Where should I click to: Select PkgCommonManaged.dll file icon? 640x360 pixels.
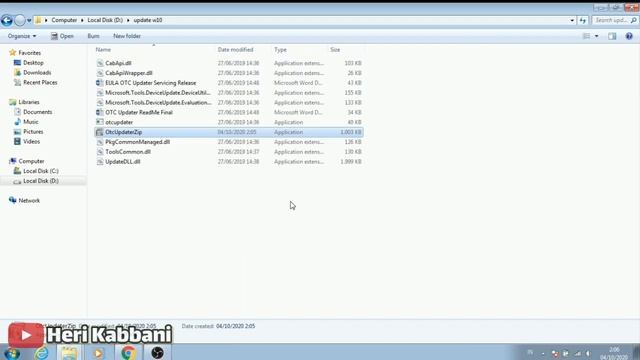[x=100, y=142]
